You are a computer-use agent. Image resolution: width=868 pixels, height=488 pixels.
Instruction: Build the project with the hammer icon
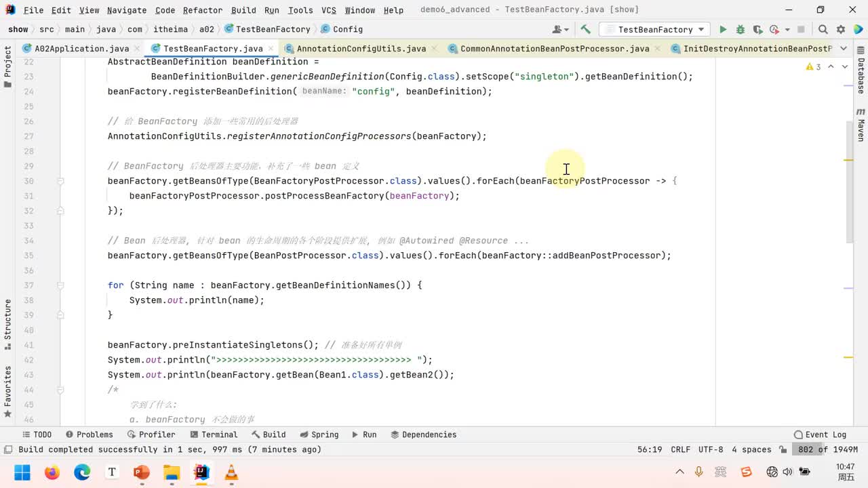click(586, 29)
